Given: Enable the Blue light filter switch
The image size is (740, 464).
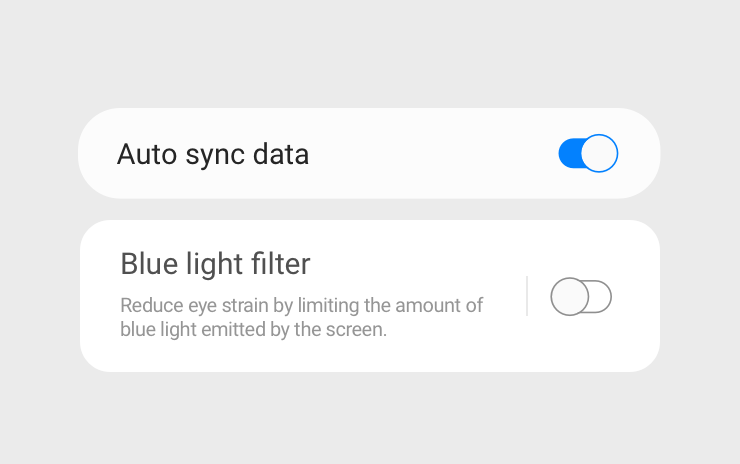Looking at the screenshot, I should [x=581, y=297].
